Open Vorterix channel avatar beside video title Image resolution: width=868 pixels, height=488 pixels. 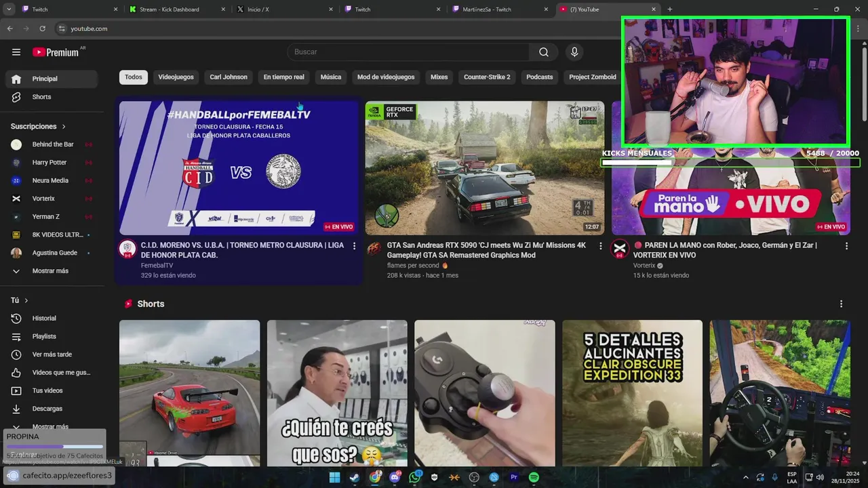(x=620, y=249)
